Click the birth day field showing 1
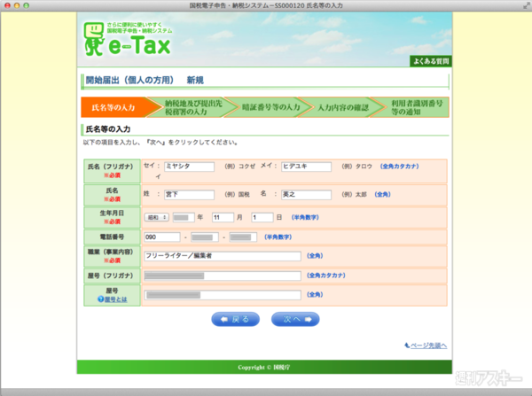 coord(262,217)
